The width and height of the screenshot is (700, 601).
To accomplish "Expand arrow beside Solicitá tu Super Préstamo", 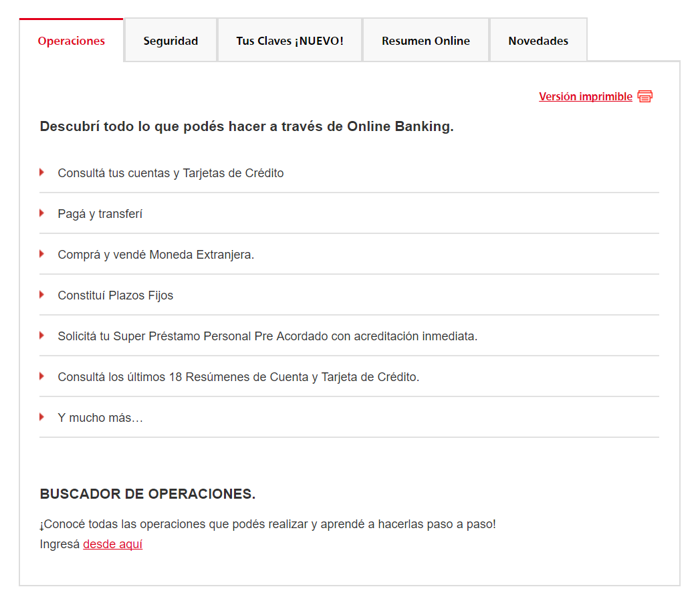I will (x=41, y=336).
